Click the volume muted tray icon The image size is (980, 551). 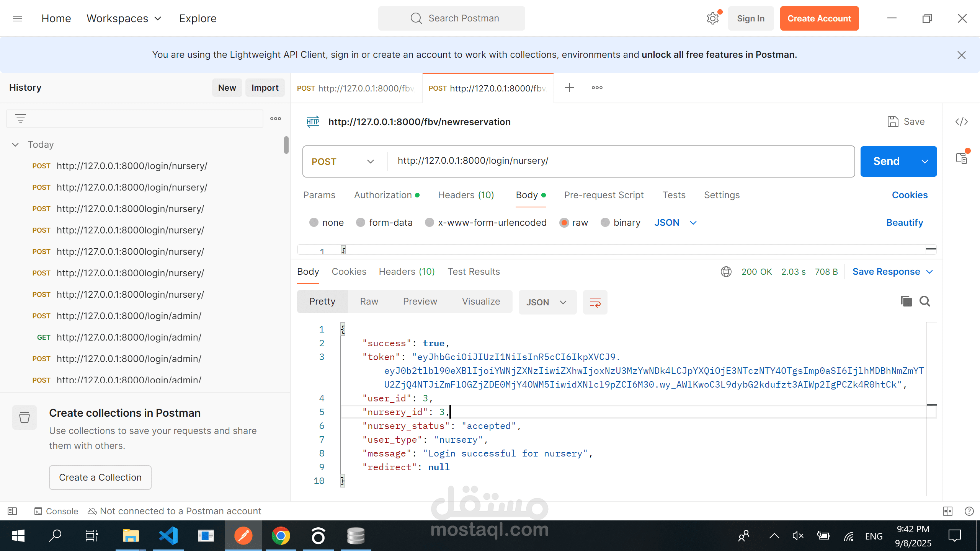pyautogui.click(x=798, y=536)
